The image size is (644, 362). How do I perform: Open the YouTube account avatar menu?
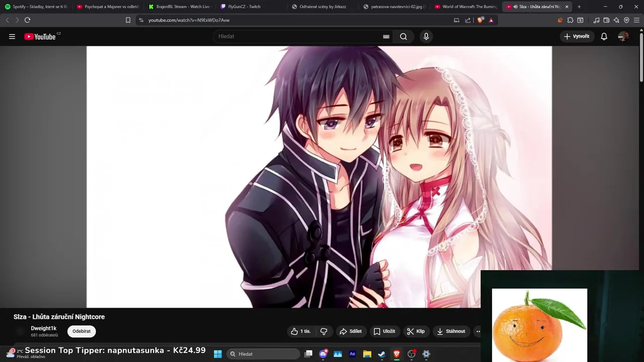[623, 36]
